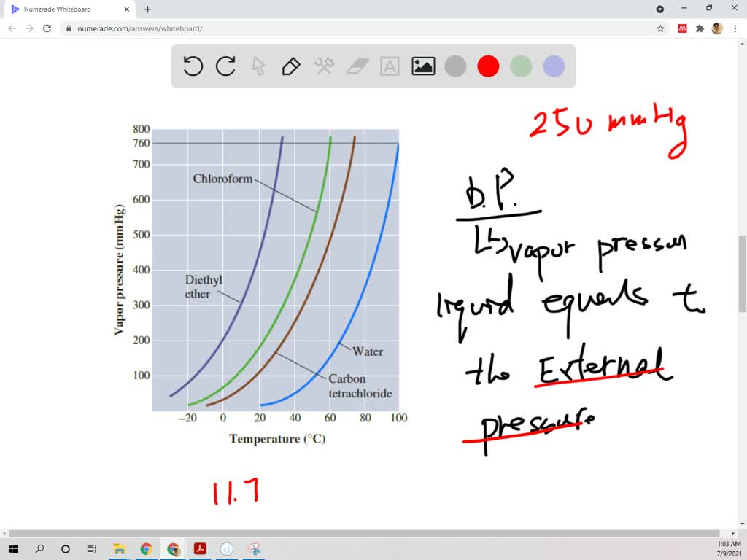Viewport: 747px width, 560px height.
Task: Expand the Chrome extensions puzzle icon
Action: [x=699, y=28]
